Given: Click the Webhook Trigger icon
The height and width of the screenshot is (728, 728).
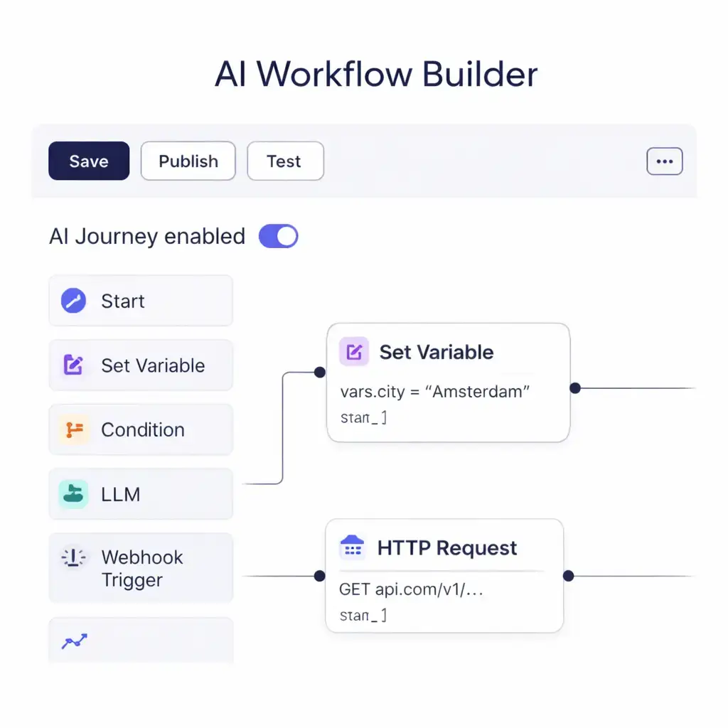Looking at the screenshot, I should [74, 558].
